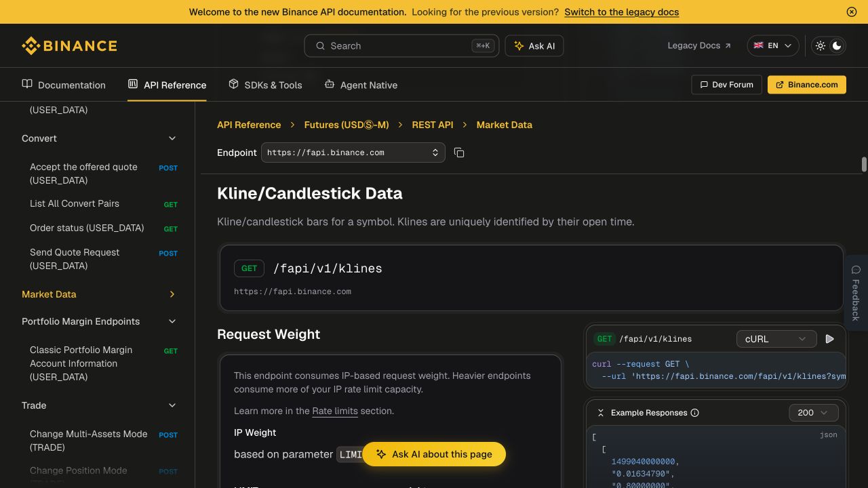Click Example Responses info icon
The width and height of the screenshot is (868, 488).
click(695, 413)
